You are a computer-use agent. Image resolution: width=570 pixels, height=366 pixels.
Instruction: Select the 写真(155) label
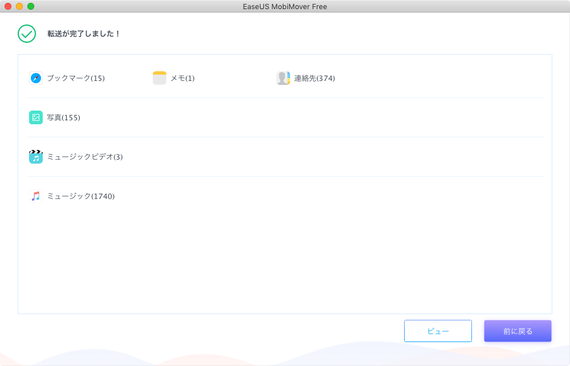64,117
